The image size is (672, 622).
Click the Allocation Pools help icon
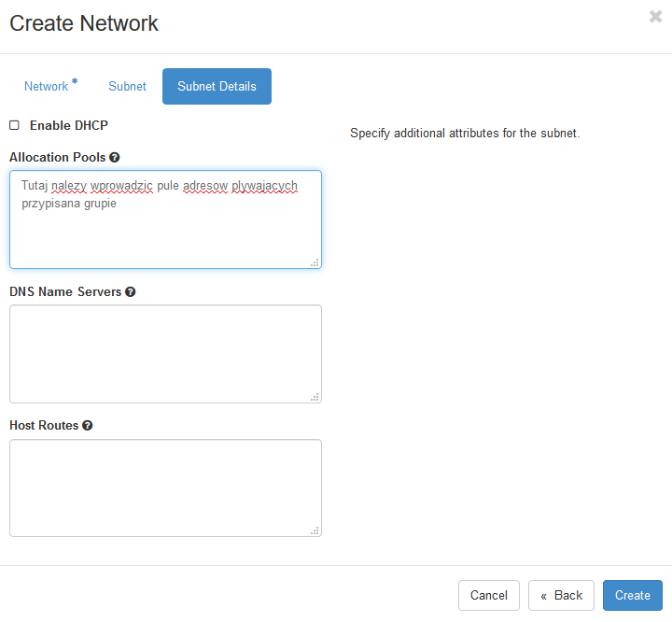[x=115, y=158]
